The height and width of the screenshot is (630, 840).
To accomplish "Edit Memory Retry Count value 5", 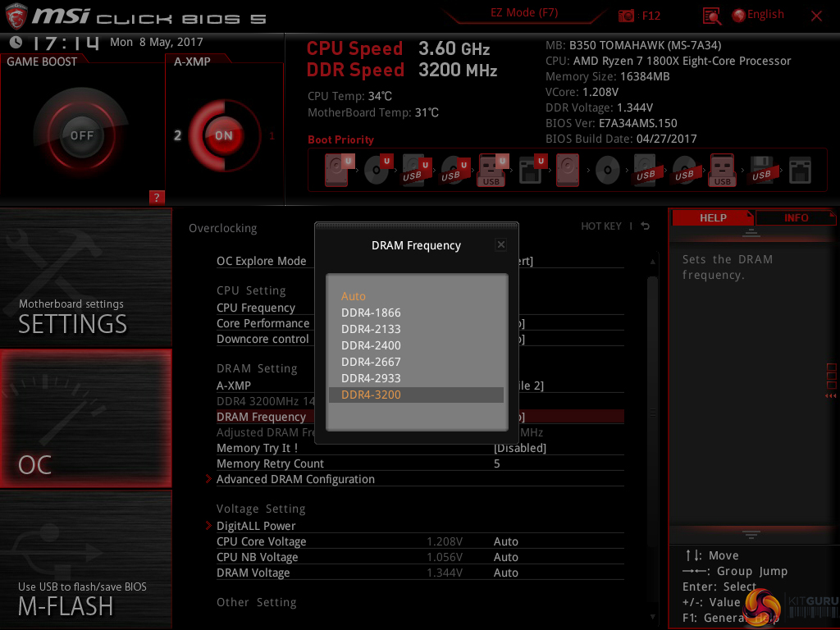I will point(497,463).
